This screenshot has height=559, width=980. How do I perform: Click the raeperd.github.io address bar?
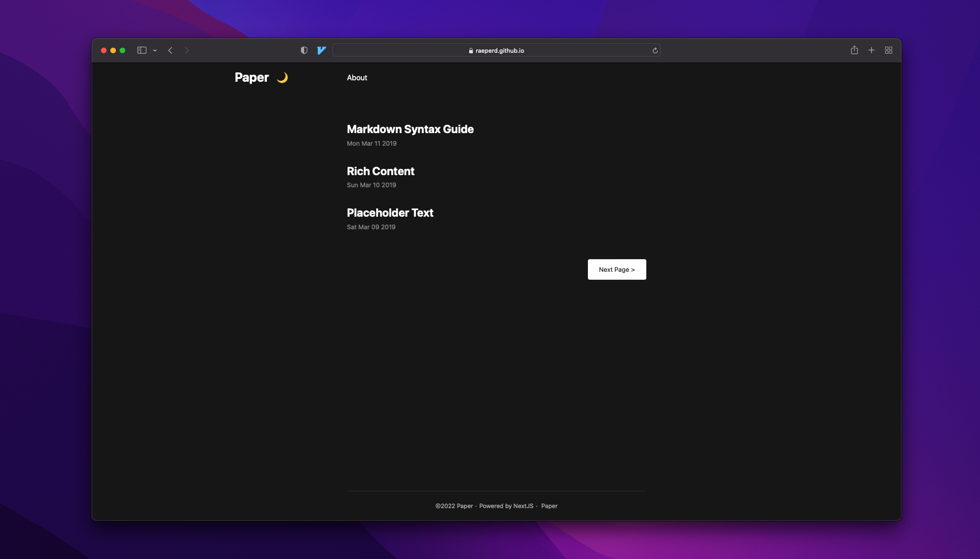click(x=496, y=50)
